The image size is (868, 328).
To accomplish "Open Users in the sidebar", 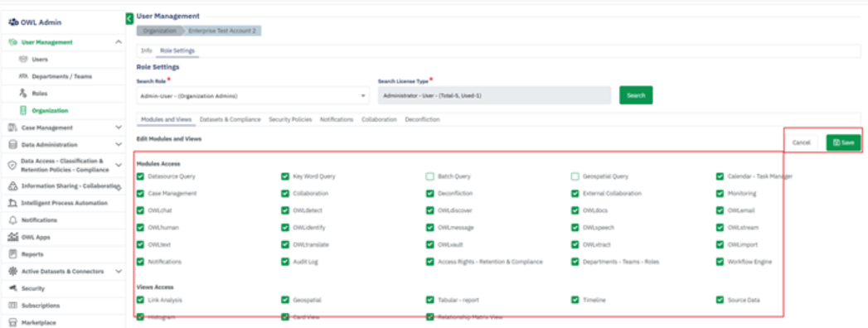I will (40, 59).
